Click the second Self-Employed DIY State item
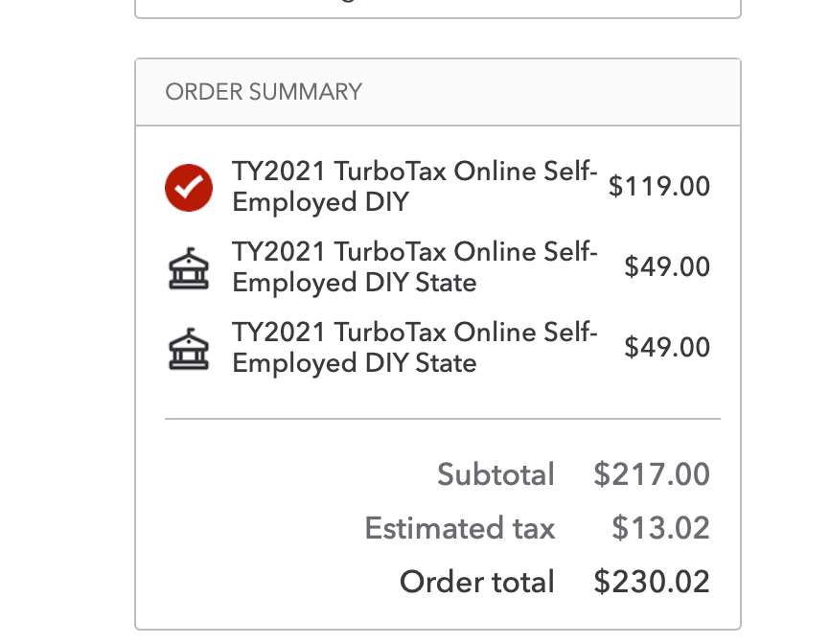 tap(414, 348)
